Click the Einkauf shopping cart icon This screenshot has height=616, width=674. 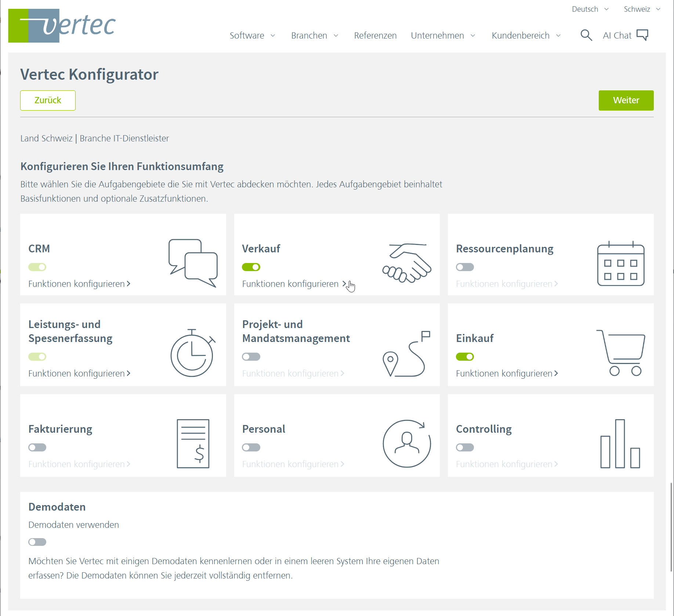coord(621,353)
